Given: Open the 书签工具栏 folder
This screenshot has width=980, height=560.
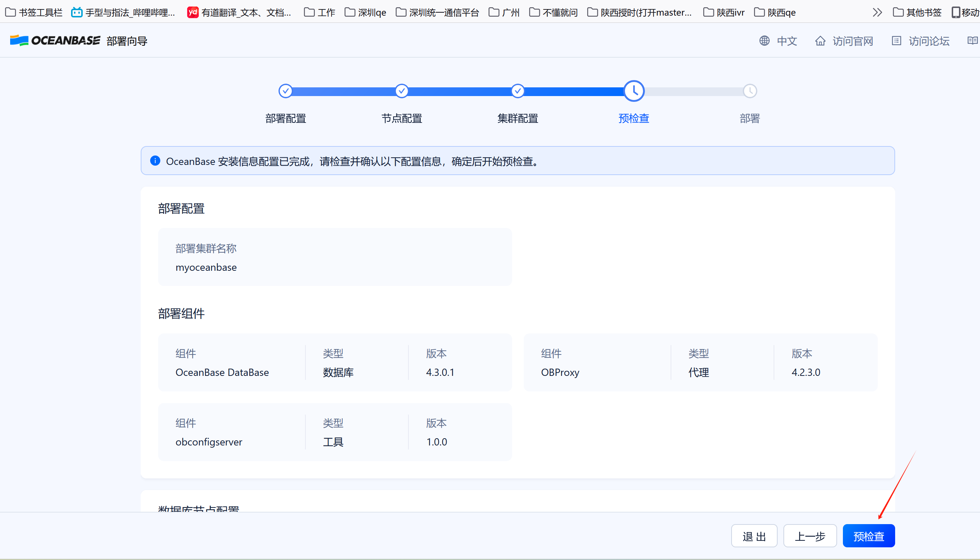Looking at the screenshot, I should coord(34,12).
